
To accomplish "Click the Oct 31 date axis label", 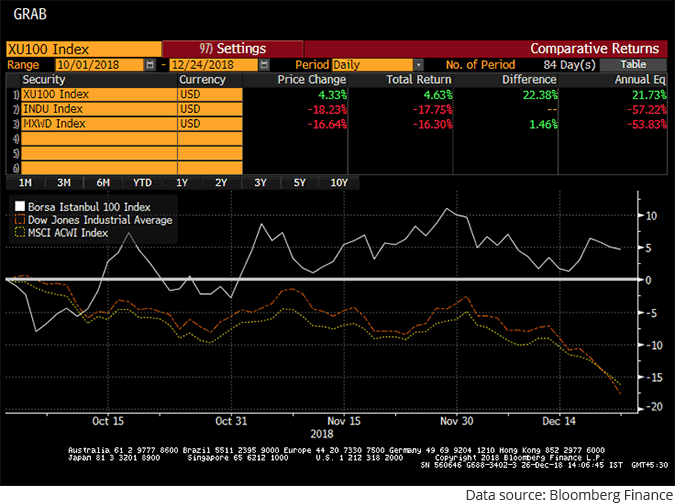I will (x=231, y=421).
